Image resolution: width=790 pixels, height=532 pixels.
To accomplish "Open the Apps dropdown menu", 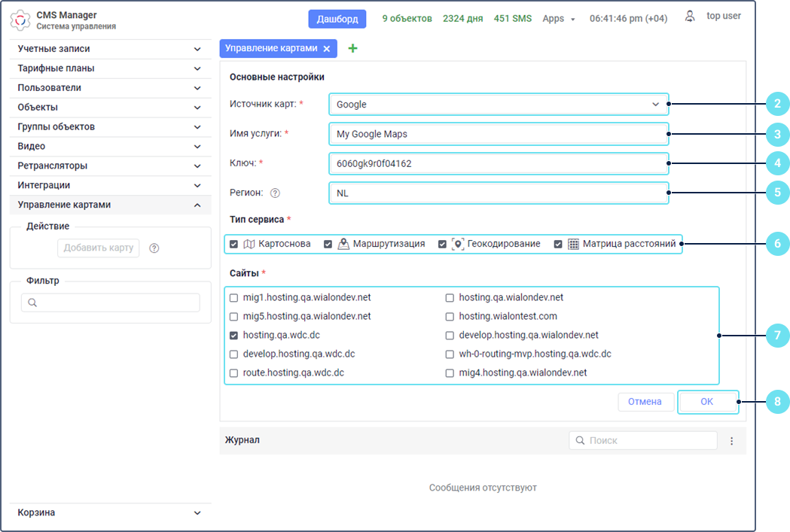I will pos(559,19).
